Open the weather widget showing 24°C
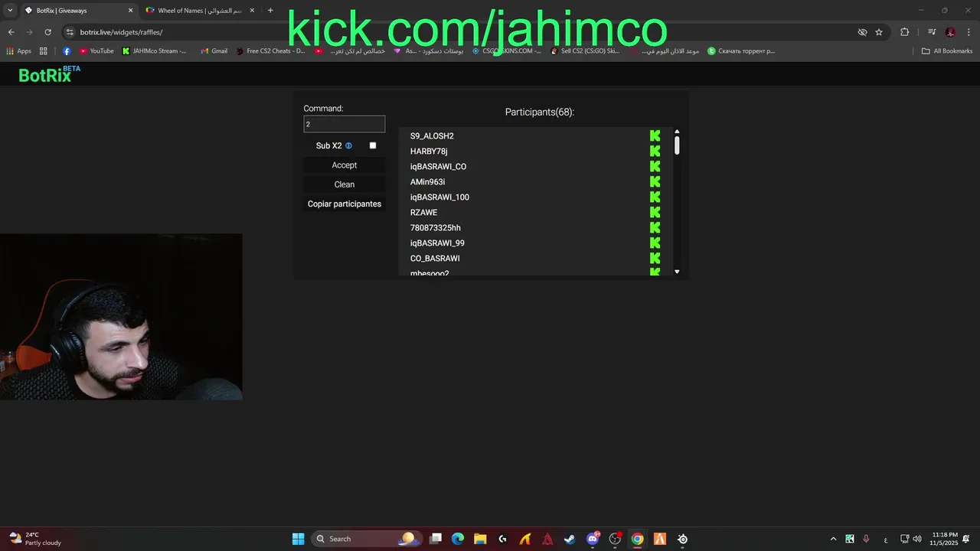The height and width of the screenshot is (551, 980). pyautogui.click(x=34, y=539)
